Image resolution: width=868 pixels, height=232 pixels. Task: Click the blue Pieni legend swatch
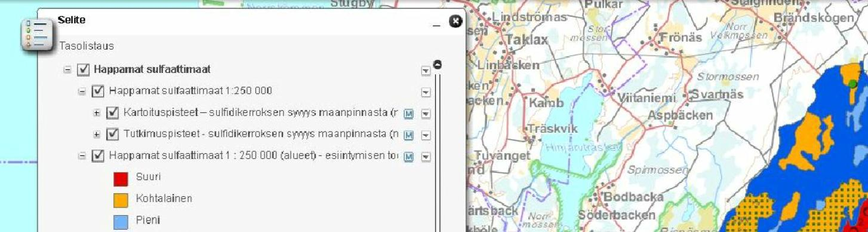(121, 221)
